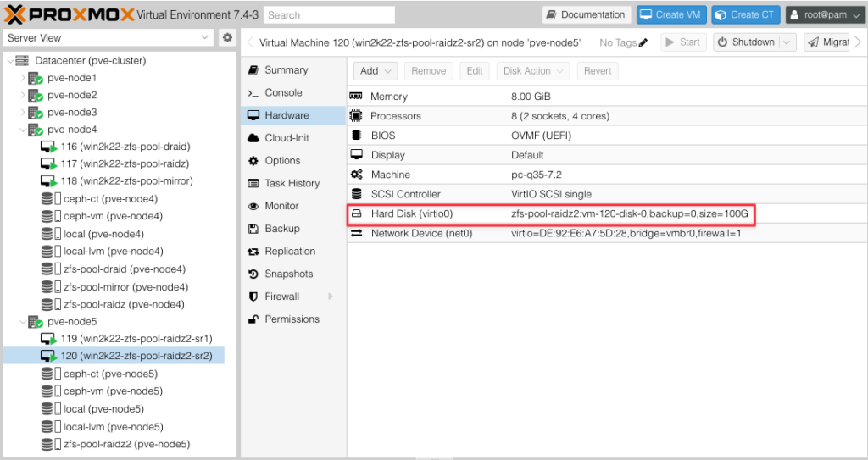Collapse the pve-node5 tree node
This screenshot has width=868, height=460.
point(23,322)
